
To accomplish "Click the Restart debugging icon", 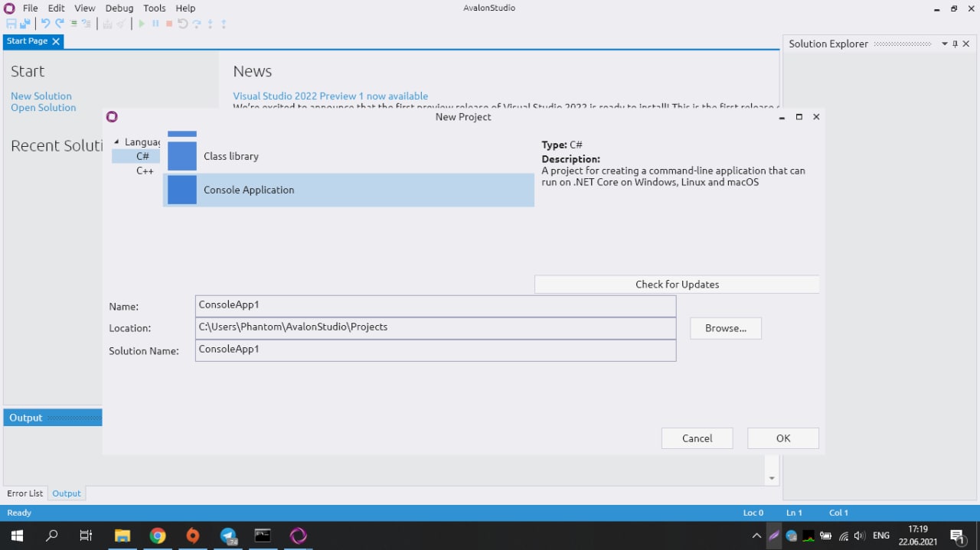I will coord(182,24).
